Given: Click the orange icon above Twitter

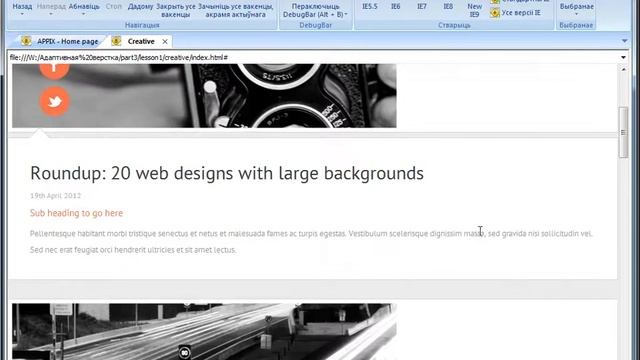Looking at the screenshot, I should (54, 71).
